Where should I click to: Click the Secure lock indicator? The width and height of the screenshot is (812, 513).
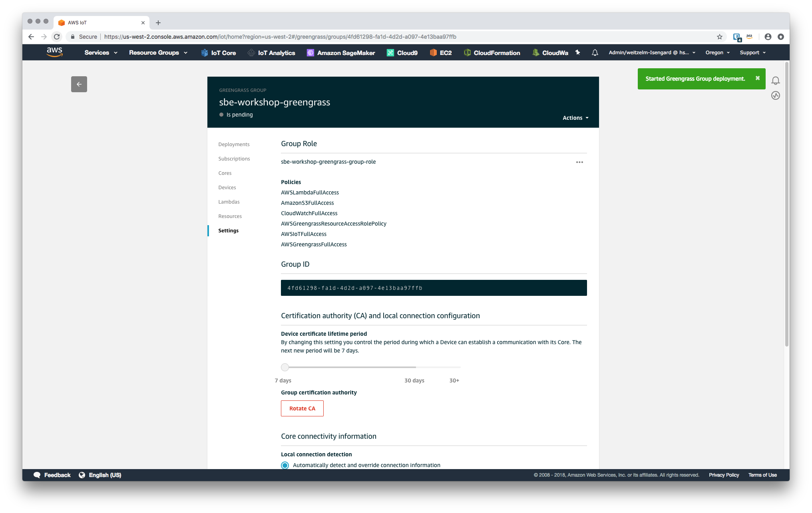pyautogui.click(x=84, y=37)
